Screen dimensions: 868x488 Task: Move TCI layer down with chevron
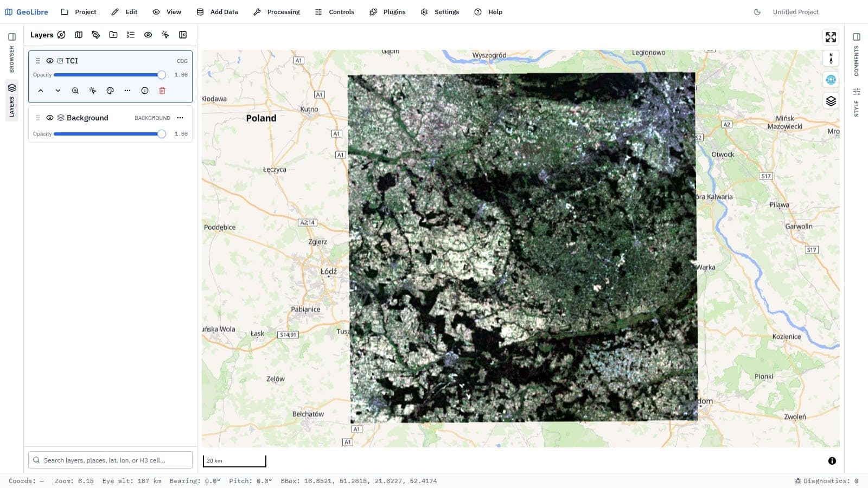pyautogui.click(x=58, y=91)
